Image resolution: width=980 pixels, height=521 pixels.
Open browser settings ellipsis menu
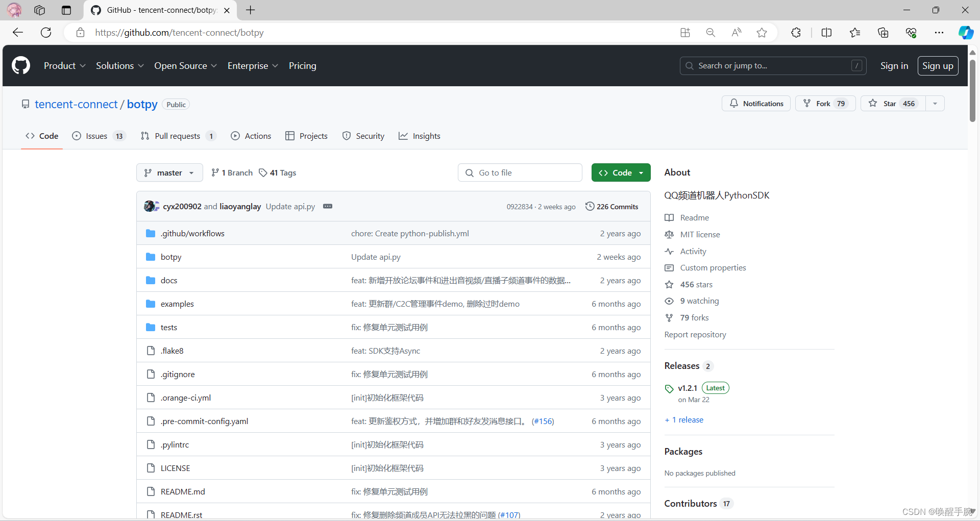point(939,33)
